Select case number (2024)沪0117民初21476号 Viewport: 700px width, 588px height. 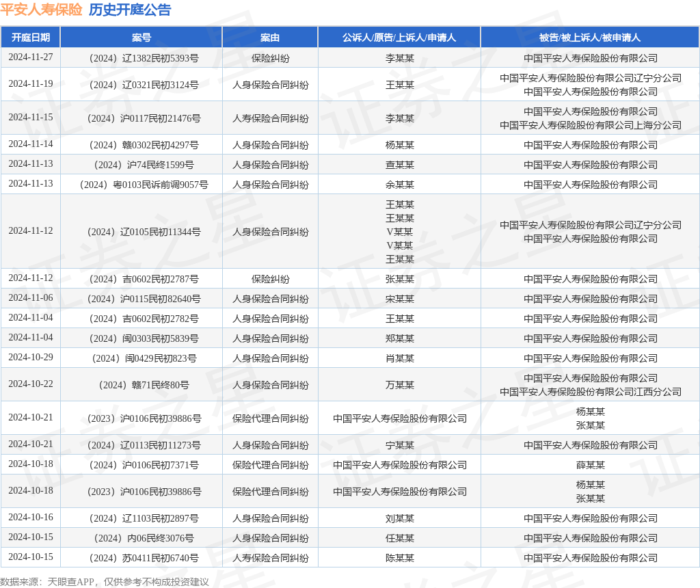144,118
